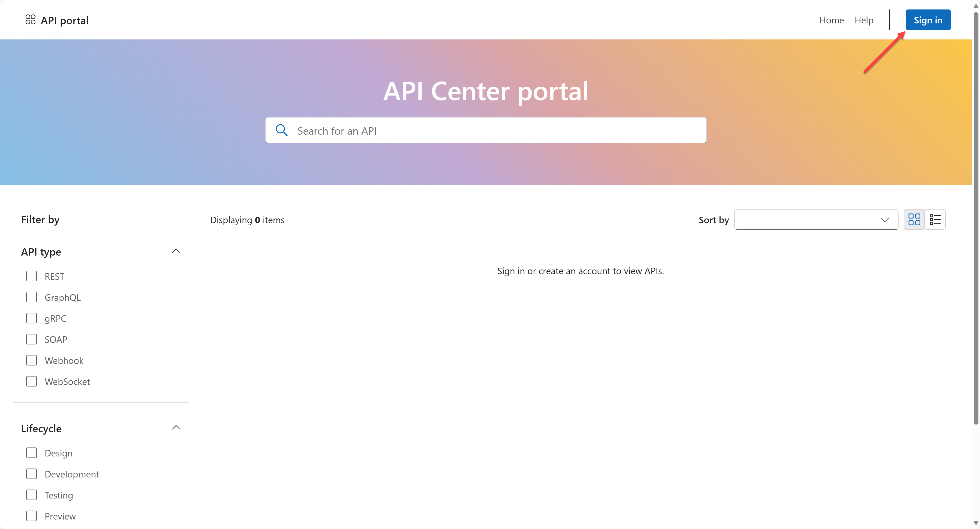Image resolution: width=980 pixels, height=529 pixels.
Task: Tick the Webhook checkbox
Action: coord(32,360)
